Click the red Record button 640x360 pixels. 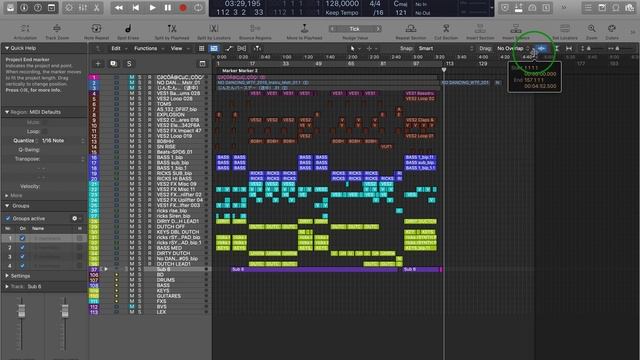[x=183, y=8]
